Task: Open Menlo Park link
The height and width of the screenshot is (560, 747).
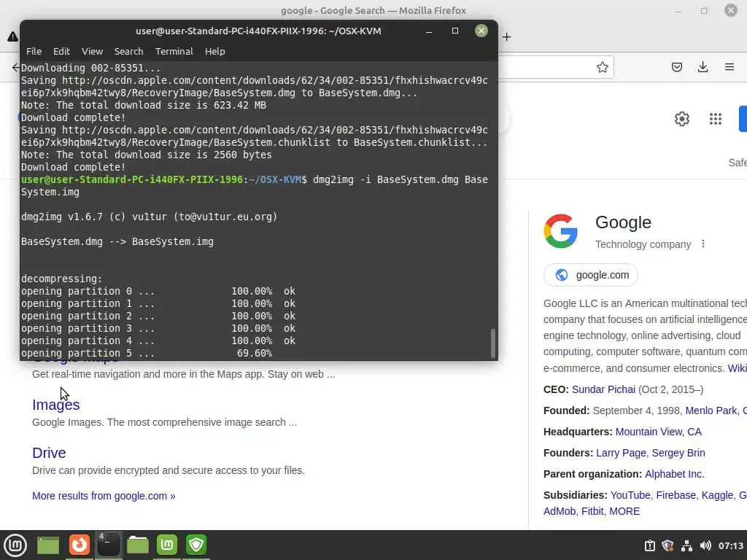Action: point(711,411)
